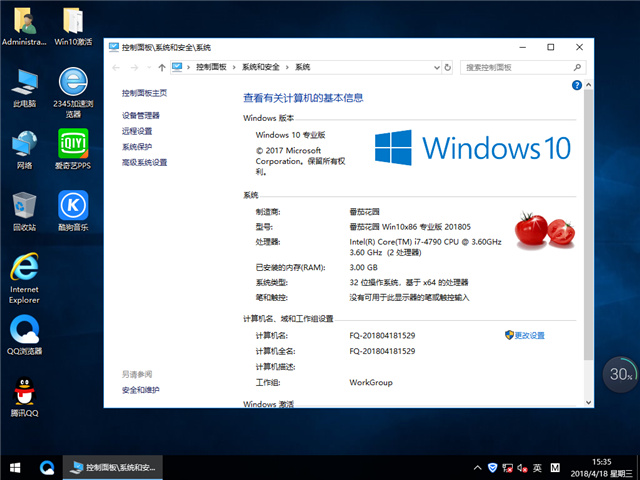Open the Win10激活 folder on desktop

[73, 27]
